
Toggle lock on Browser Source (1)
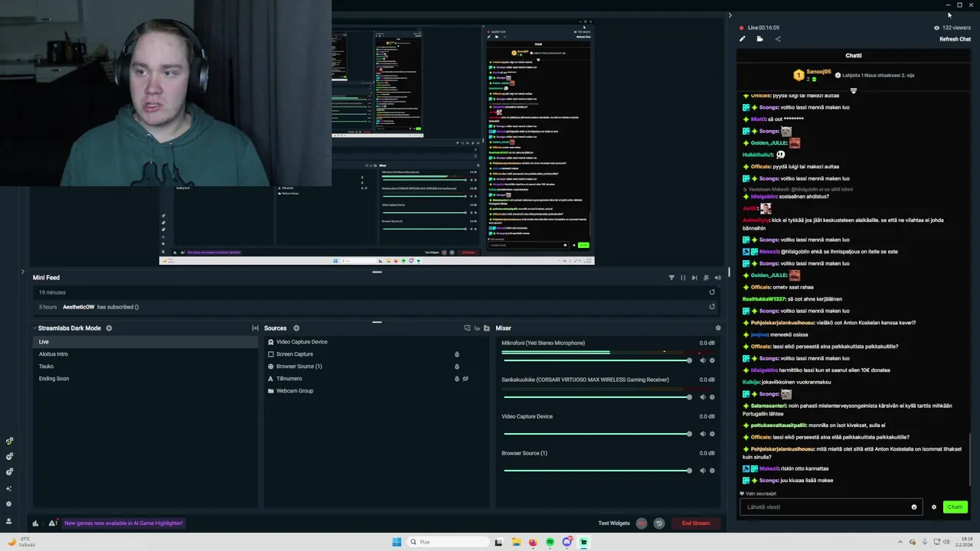point(457,367)
